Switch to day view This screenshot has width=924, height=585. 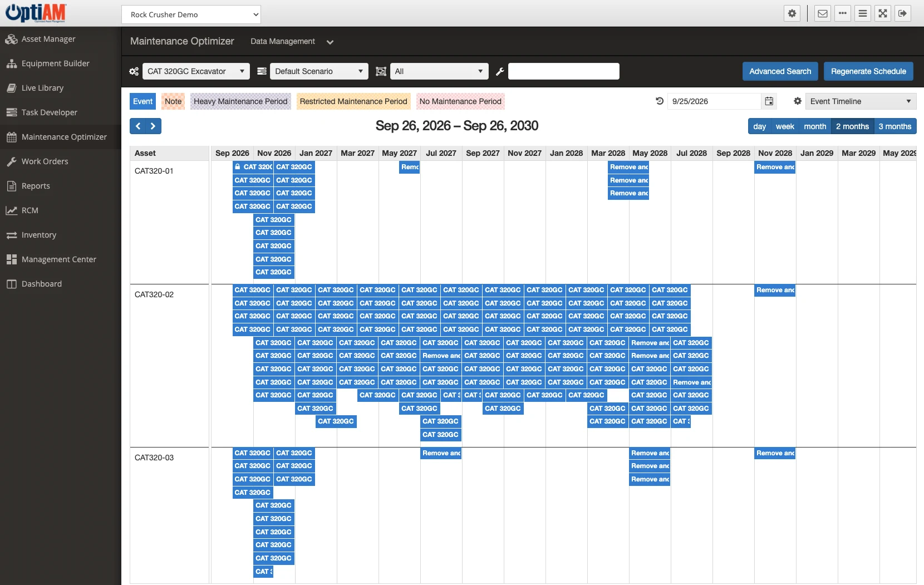tap(759, 126)
